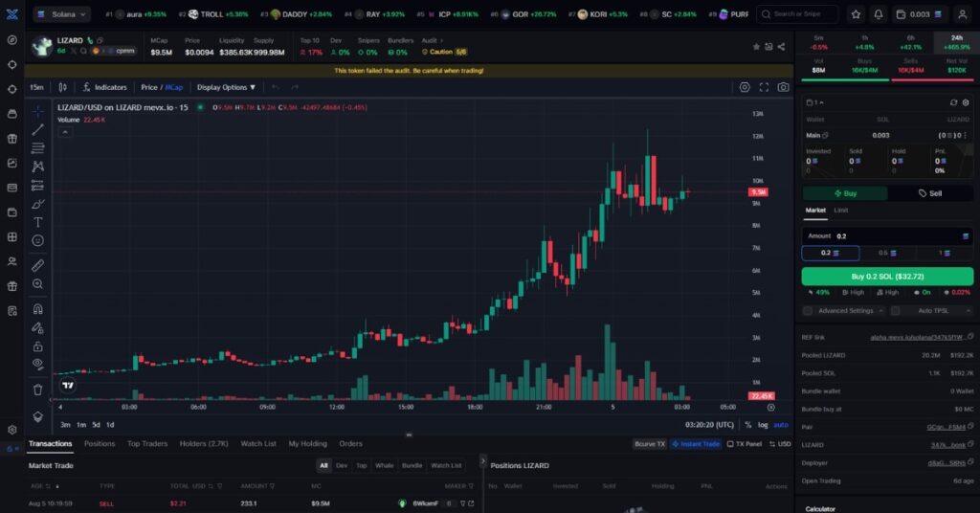Click the trash icon to remove drawings

[38, 390]
